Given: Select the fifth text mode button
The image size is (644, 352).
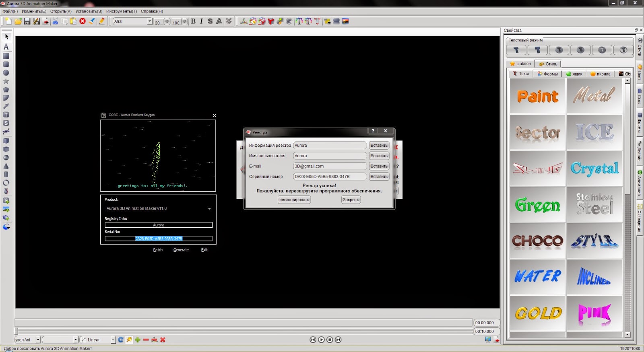Looking at the screenshot, I should pos(602,50).
